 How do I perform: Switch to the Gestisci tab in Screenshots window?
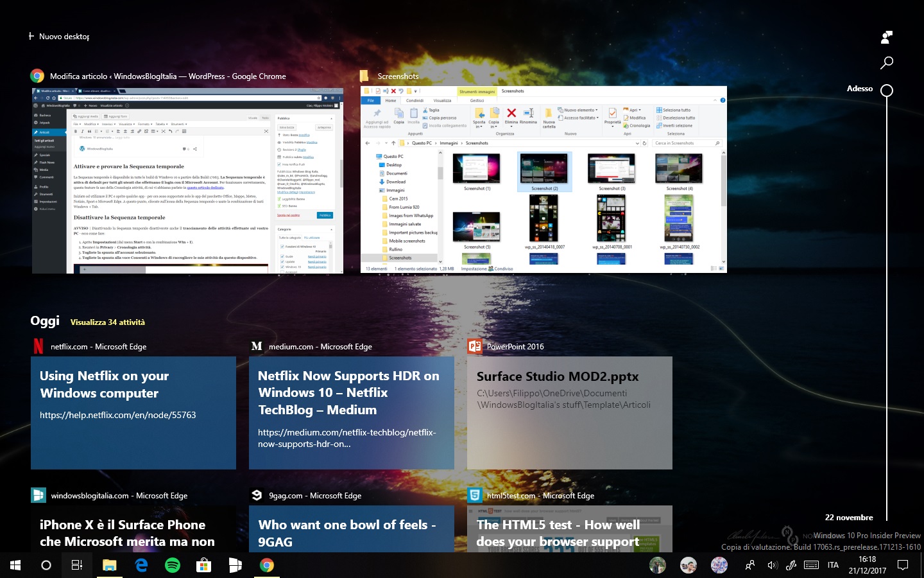point(477,100)
